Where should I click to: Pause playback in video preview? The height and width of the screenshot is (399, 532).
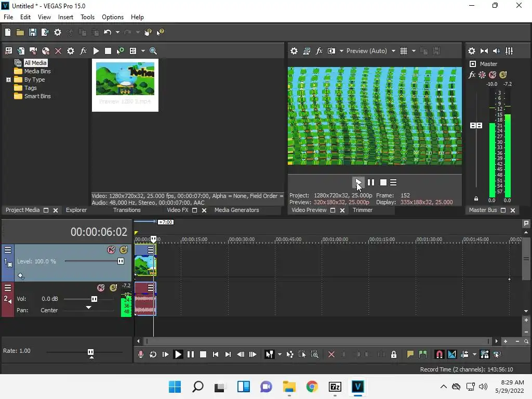pos(371,182)
